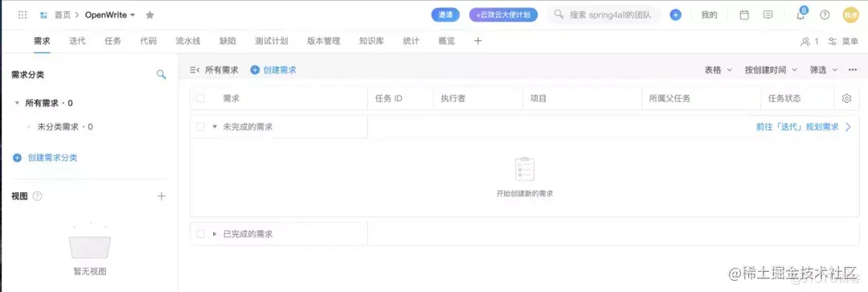This screenshot has width=868, height=292.
Task: Switch to the 统计 tab
Action: click(x=411, y=41)
